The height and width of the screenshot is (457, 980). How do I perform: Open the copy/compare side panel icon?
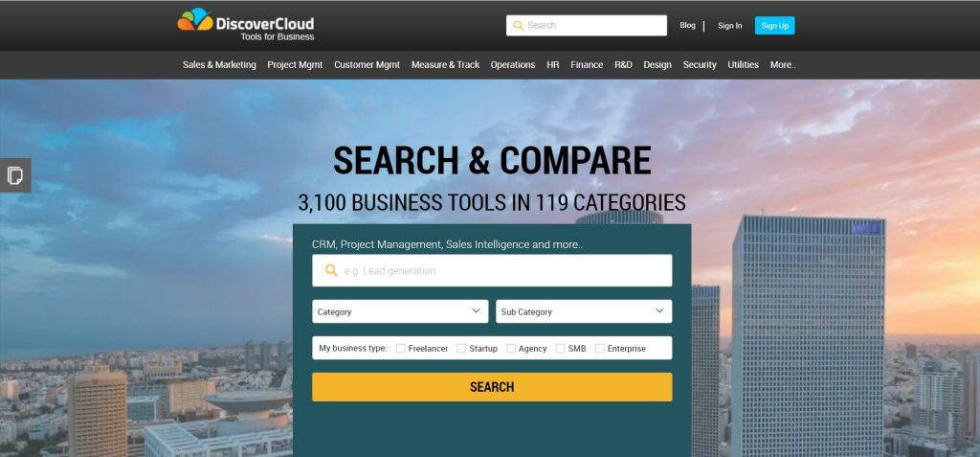(x=15, y=175)
